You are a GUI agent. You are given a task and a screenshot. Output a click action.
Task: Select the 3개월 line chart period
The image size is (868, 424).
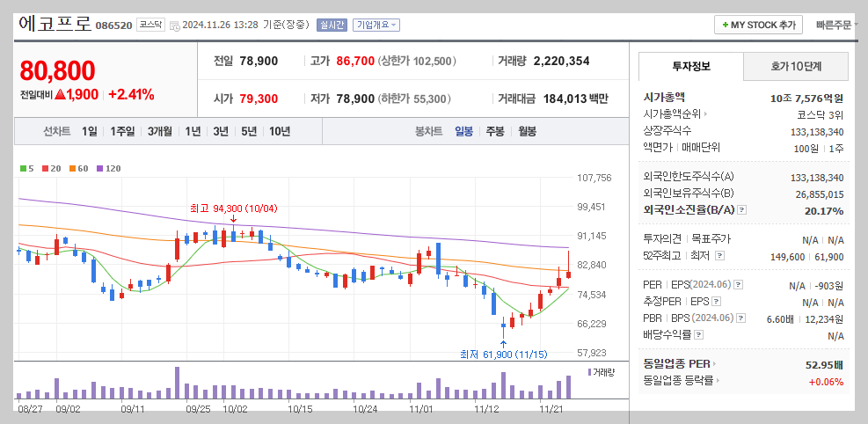click(x=159, y=132)
